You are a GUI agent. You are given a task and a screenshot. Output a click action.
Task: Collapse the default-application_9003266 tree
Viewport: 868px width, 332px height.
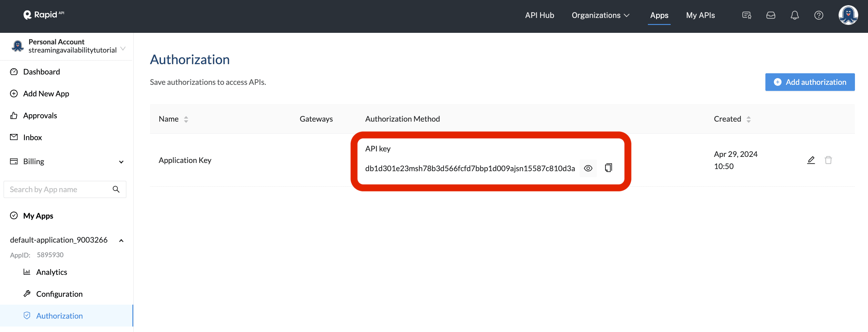(x=123, y=240)
